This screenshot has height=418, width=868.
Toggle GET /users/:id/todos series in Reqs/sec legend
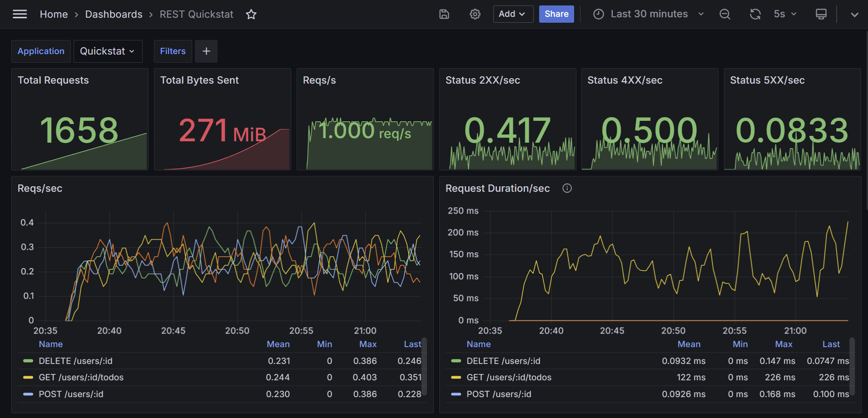[x=81, y=377]
